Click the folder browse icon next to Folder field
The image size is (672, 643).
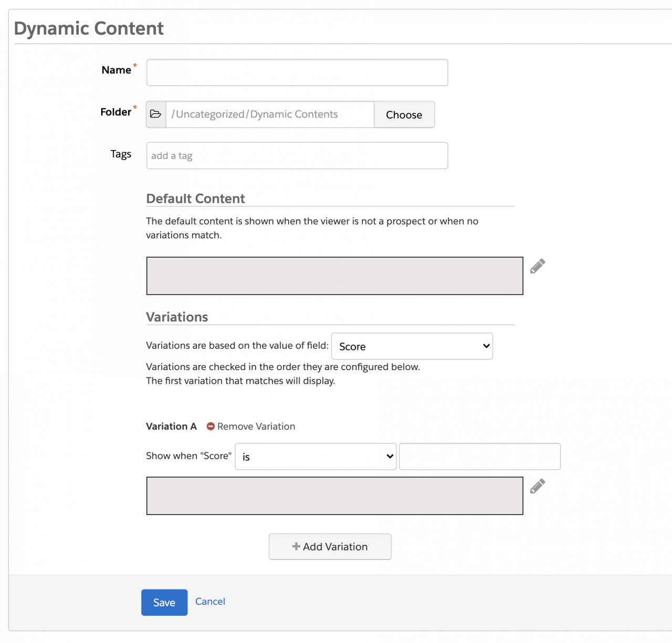point(156,114)
